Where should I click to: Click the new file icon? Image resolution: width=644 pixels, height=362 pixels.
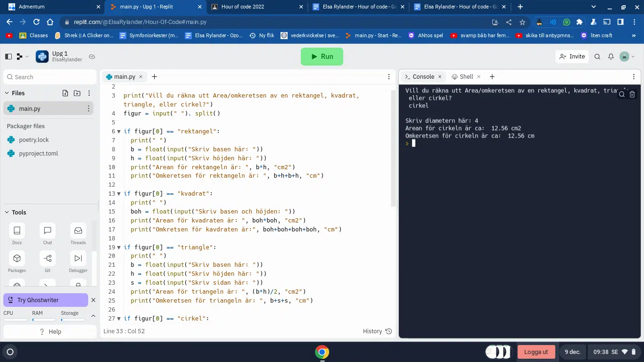click(66, 93)
